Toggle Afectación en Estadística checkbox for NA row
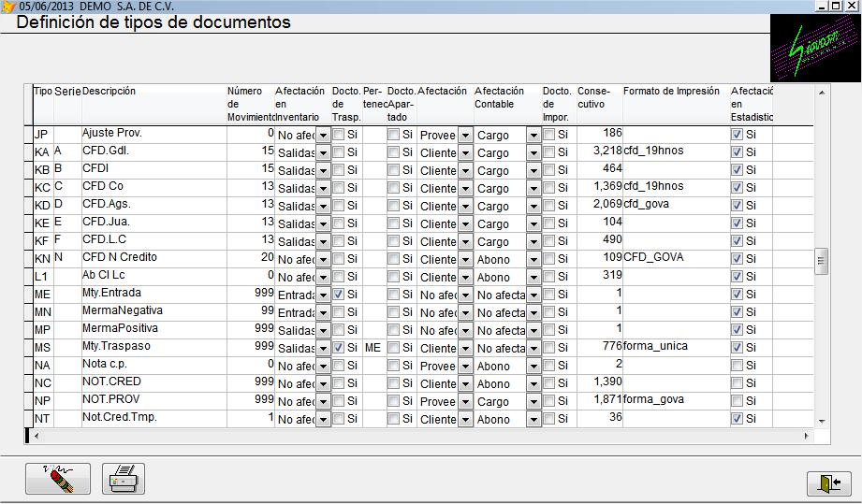This screenshot has width=862, height=504. click(738, 365)
